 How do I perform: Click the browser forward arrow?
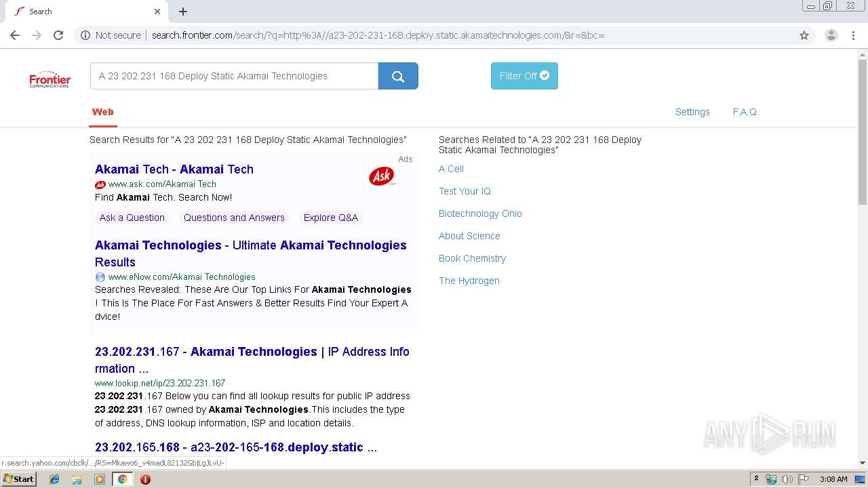coord(37,35)
